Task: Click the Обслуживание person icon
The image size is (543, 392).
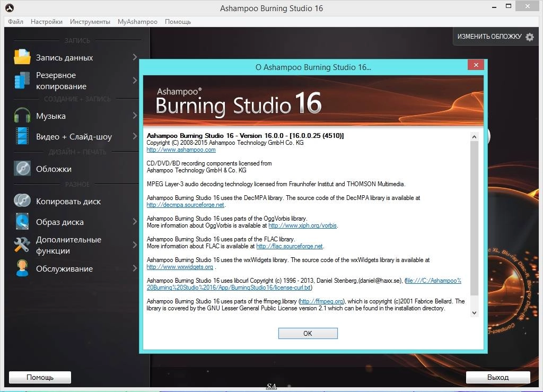Action: (x=22, y=268)
